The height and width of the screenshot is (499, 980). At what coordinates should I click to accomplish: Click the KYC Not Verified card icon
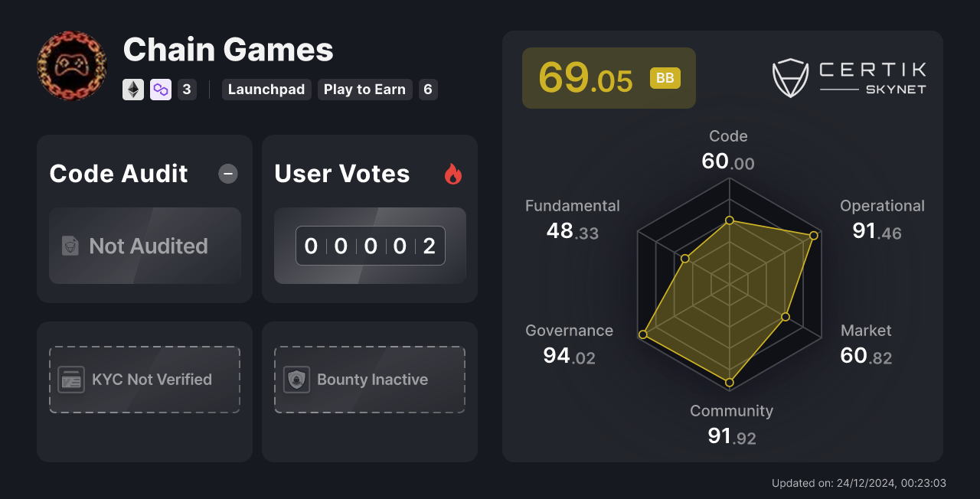[x=72, y=379]
